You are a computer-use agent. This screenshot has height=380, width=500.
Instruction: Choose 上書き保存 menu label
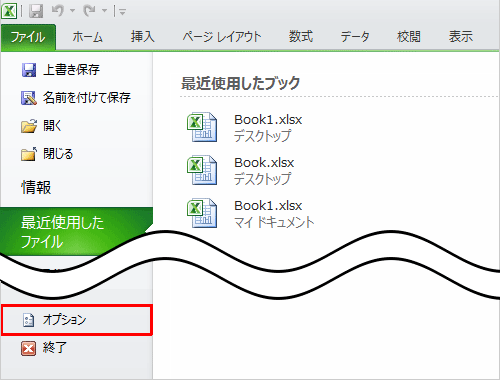point(71,70)
